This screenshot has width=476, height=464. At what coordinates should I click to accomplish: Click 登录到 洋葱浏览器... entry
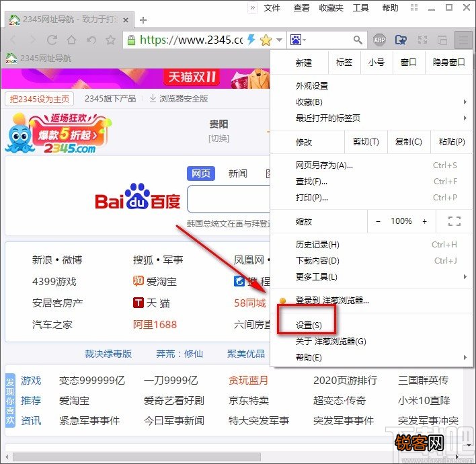(x=371, y=301)
